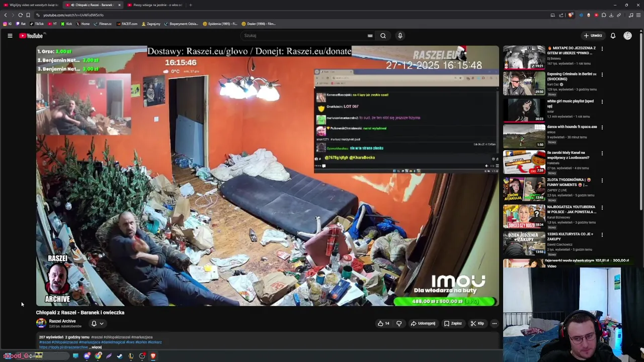Open the on-screen keyboard in the search box
Screen dimensions: 644x362
coord(370,36)
